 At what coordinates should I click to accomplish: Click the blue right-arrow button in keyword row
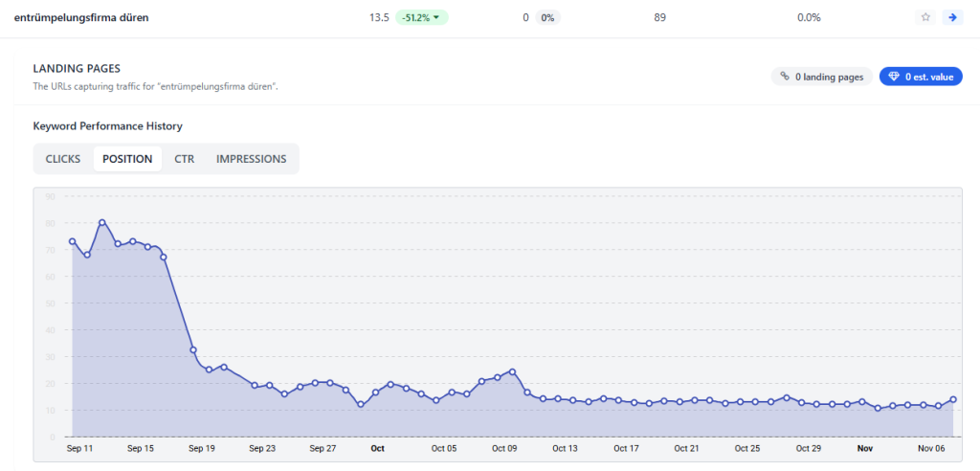pyautogui.click(x=951, y=17)
